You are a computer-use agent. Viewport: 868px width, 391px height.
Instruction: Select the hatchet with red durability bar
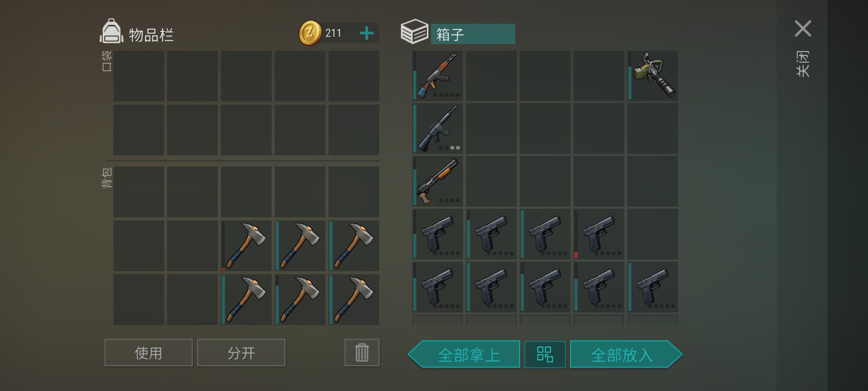[246, 246]
